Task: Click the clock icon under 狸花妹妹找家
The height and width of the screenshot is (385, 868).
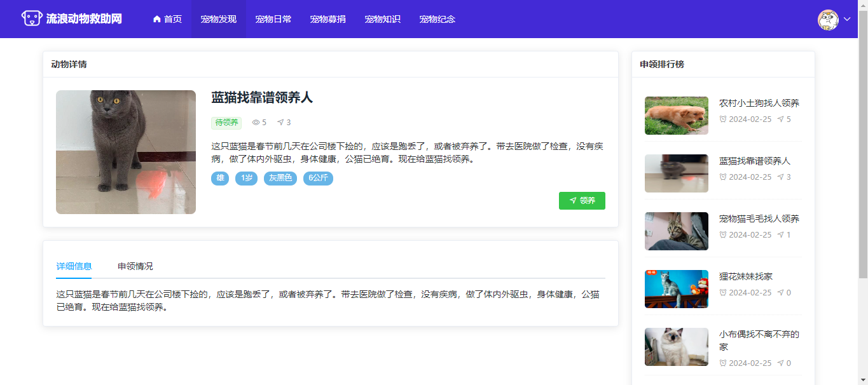Action: pos(723,293)
